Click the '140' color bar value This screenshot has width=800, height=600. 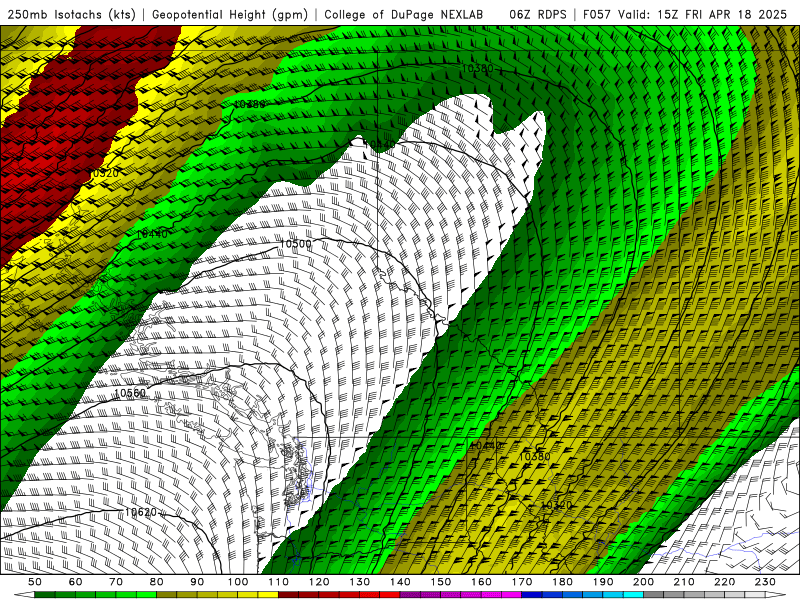click(400, 582)
